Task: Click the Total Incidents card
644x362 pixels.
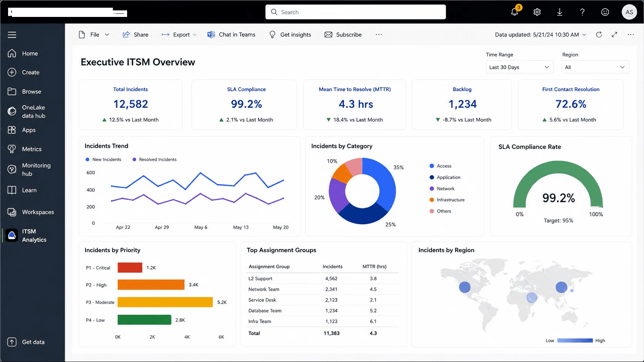Action: point(131,105)
